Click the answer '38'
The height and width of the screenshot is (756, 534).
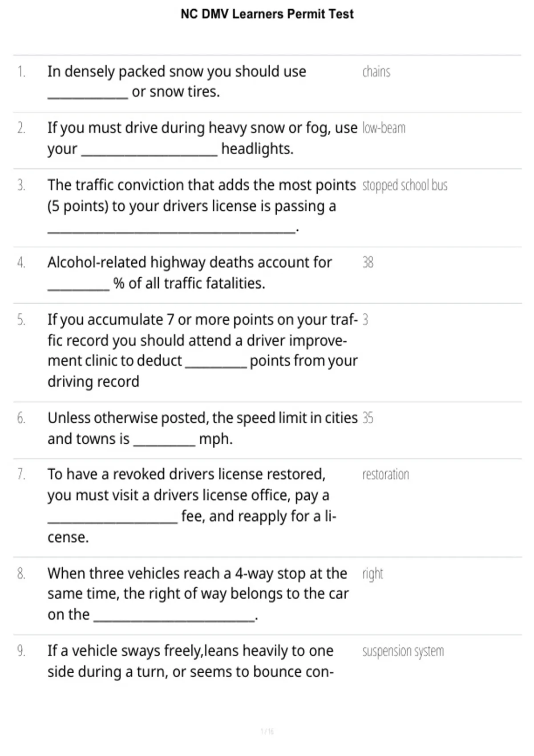[x=368, y=262]
